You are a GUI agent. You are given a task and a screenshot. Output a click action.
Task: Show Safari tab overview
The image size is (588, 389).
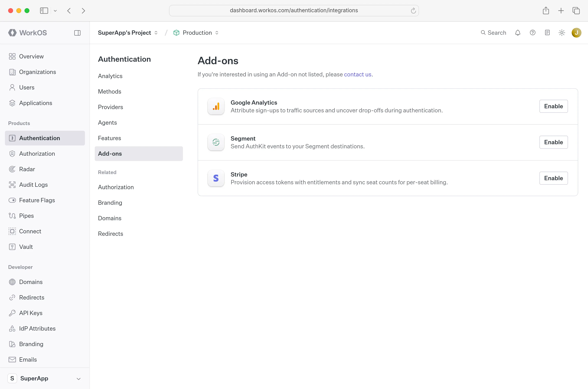click(x=576, y=11)
